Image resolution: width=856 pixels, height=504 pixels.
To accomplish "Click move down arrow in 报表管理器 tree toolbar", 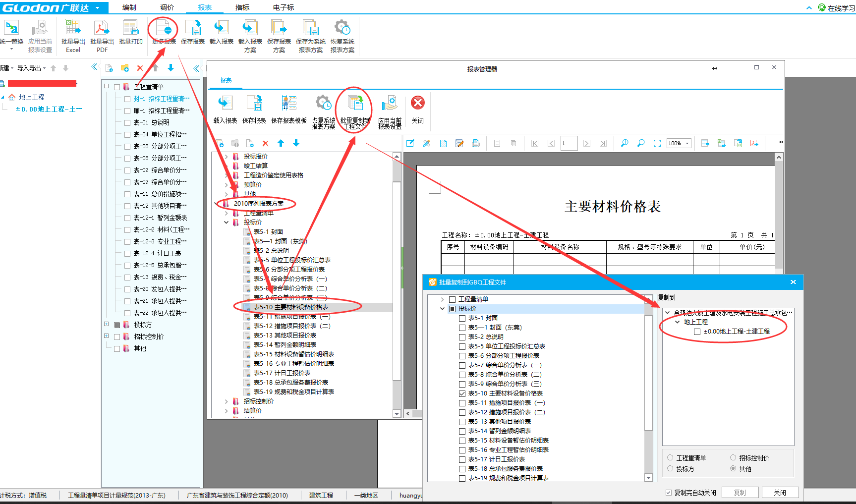I will pyautogui.click(x=296, y=143).
